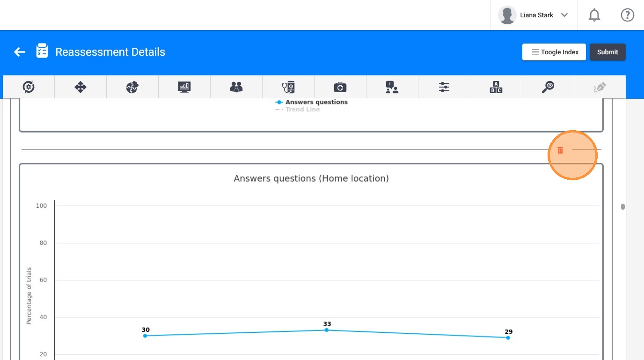
Task: Open the sliders settings tab
Action: [444, 87]
